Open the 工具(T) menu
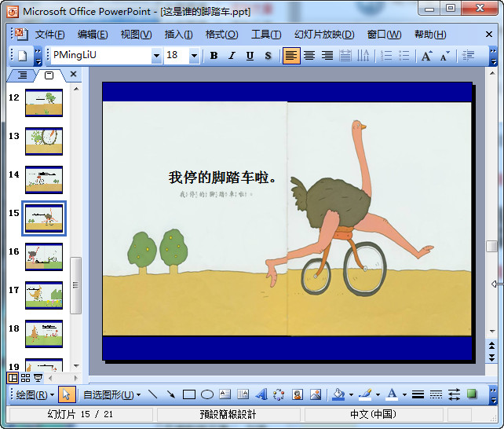Image resolution: width=504 pixels, height=429 pixels. point(266,35)
